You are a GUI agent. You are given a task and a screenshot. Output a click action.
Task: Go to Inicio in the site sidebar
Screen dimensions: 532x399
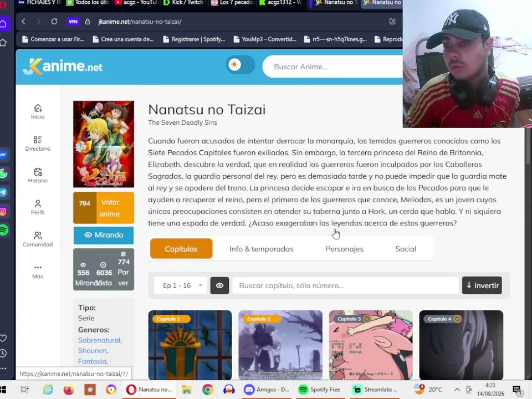(38, 111)
